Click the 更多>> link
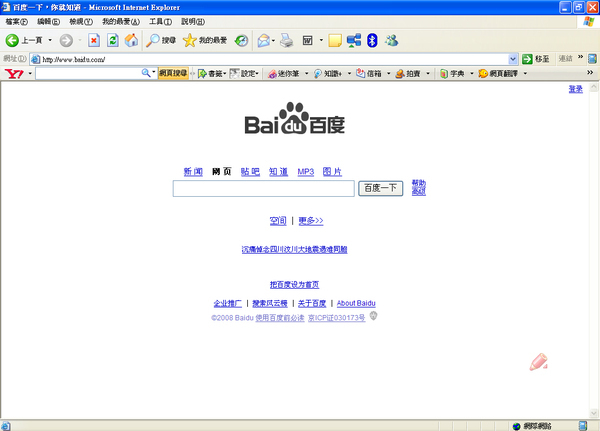The height and width of the screenshot is (431, 600). pyautogui.click(x=311, y=221)
